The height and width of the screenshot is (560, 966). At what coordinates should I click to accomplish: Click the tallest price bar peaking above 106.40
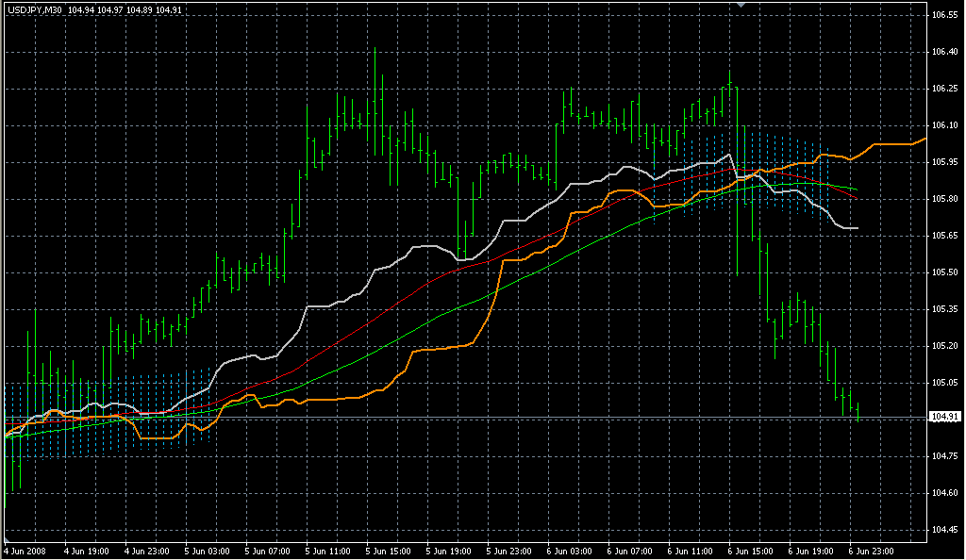(x=376, y=94)
